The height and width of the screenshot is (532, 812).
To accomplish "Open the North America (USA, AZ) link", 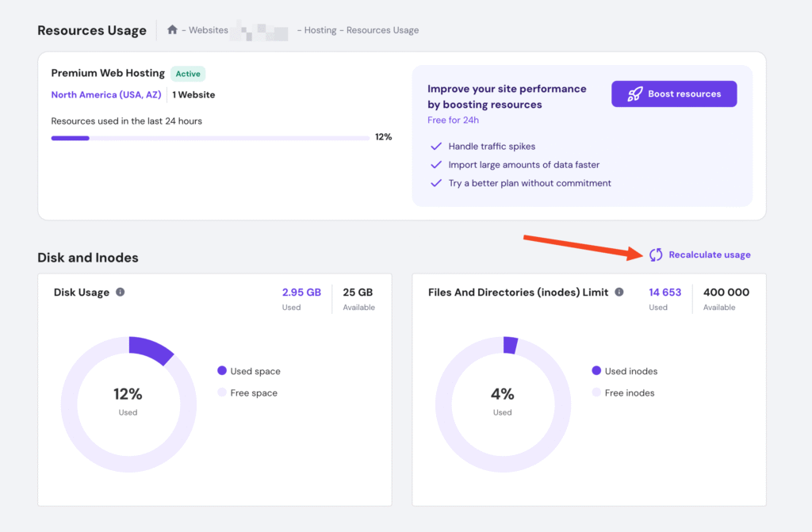I will [106, 95].
